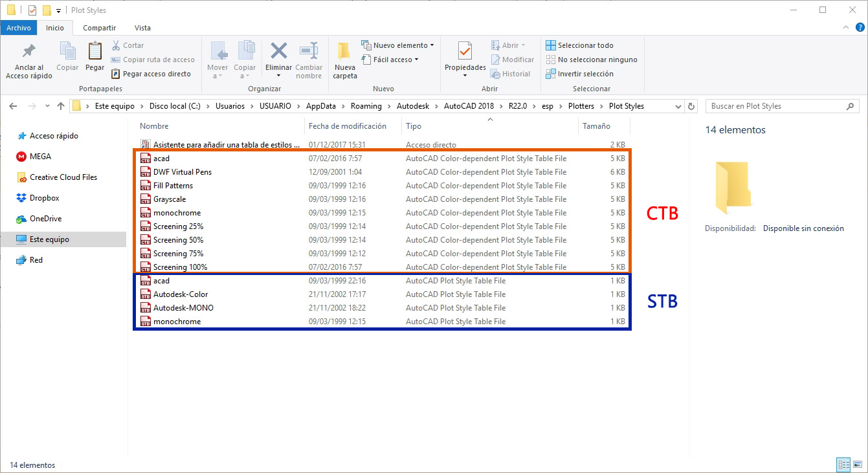Open the Compartir ribbon tab
Screen dimensions: 868x473
click(99, 28)
